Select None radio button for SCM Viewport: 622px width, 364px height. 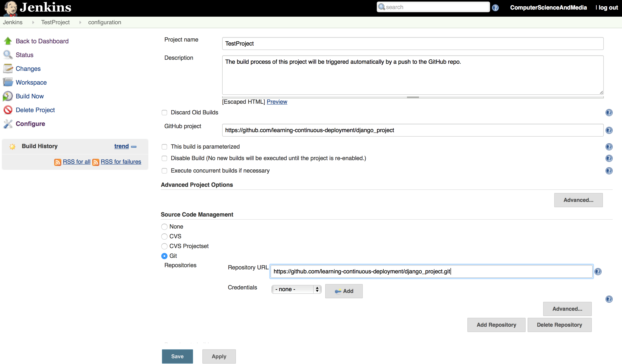164,226
